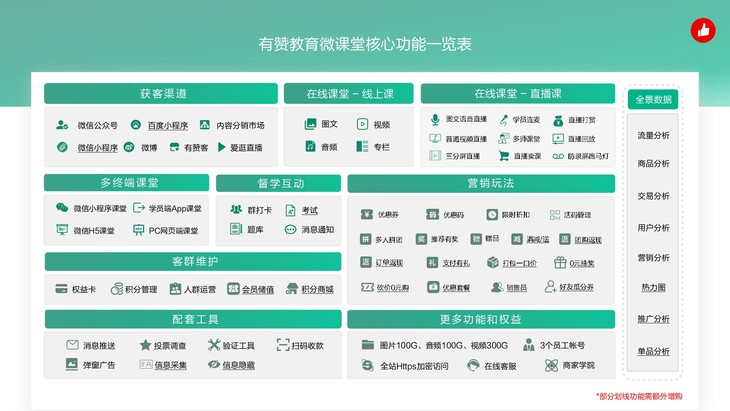Click the 音频 music note icon
730x411 pixels.
pyautogui.click(x=310, y=146)
